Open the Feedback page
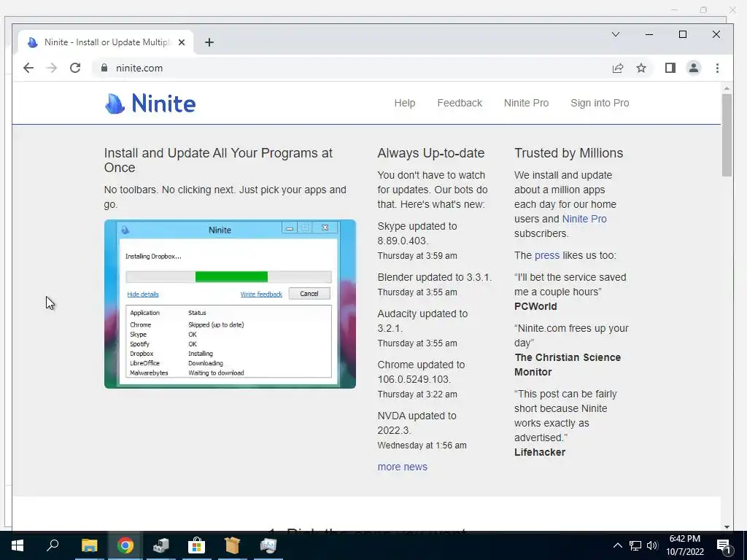The width and height of the screenshot is (747, 560). coord(460,103)
